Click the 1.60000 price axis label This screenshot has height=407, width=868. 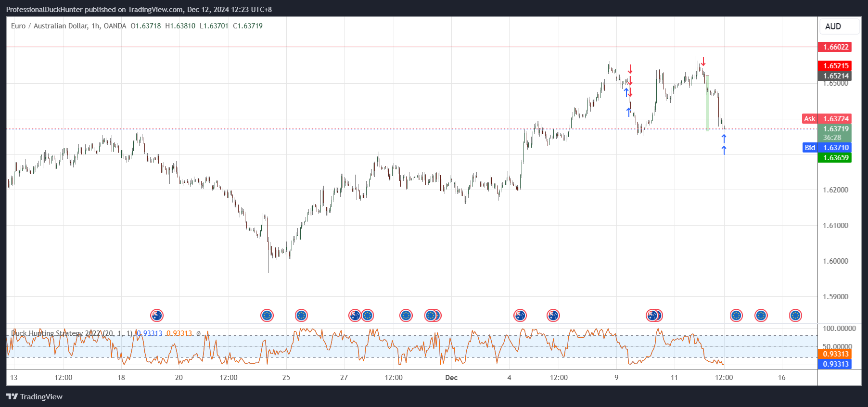coord(836,261)
